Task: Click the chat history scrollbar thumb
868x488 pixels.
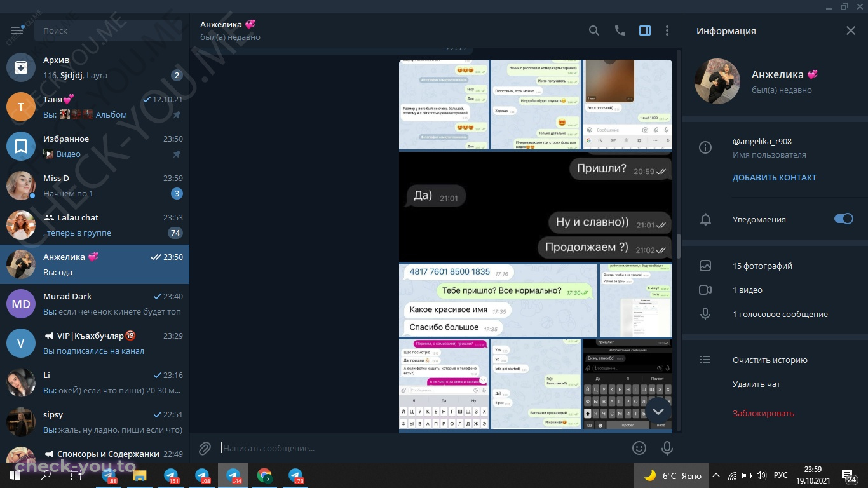Action: click(678, 245)
